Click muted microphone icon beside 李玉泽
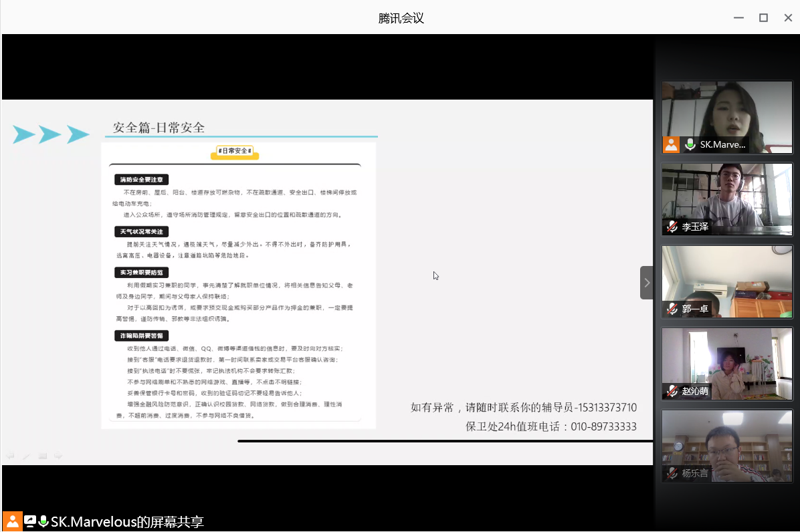Screen dimensions: 800x532 672,227
